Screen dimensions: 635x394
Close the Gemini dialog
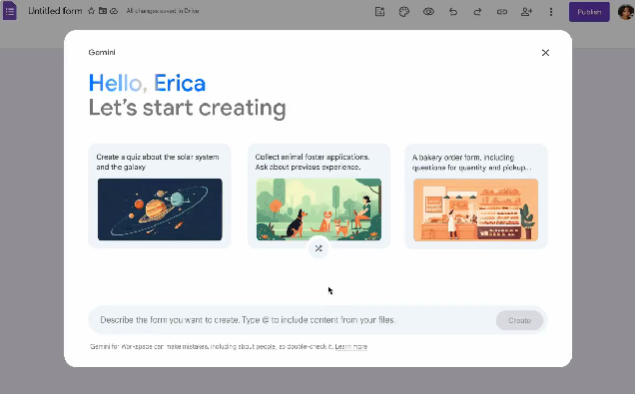pyautogui.click(x=546, y=53)
